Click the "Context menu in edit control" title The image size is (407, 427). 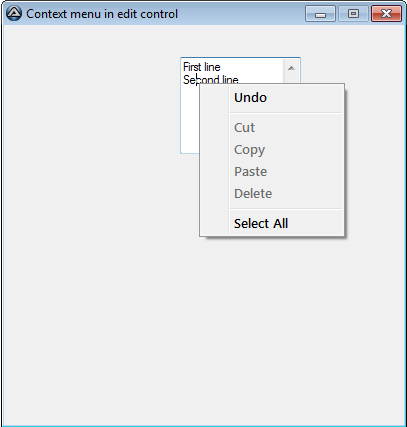(x=102, y=14)
